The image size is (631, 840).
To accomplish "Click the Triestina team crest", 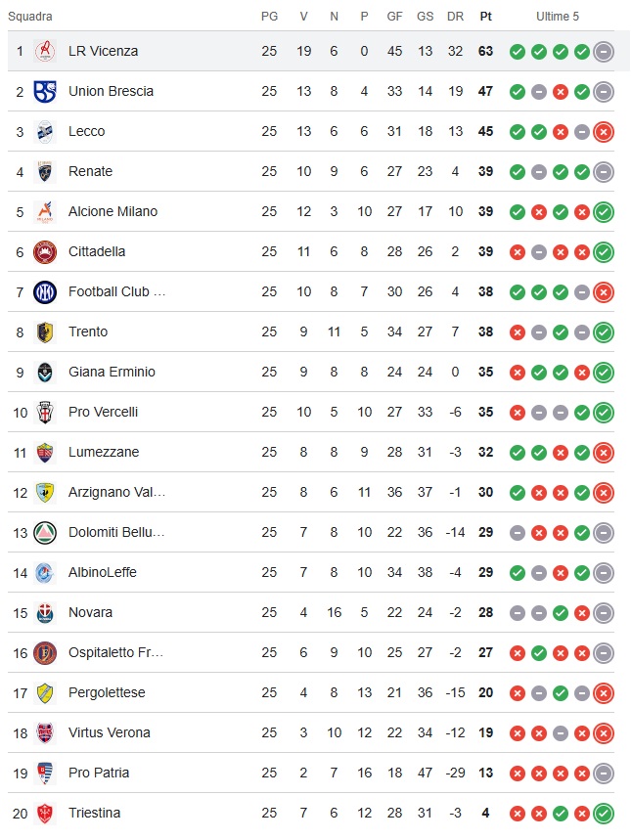I will [x=45, y=813].
